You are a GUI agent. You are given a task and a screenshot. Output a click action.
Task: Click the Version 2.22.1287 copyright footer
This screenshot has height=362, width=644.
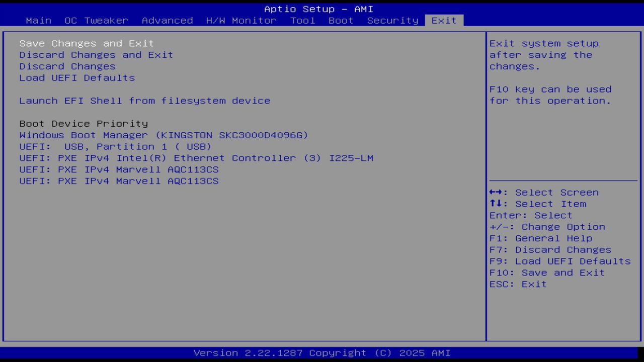coord(322,353)
